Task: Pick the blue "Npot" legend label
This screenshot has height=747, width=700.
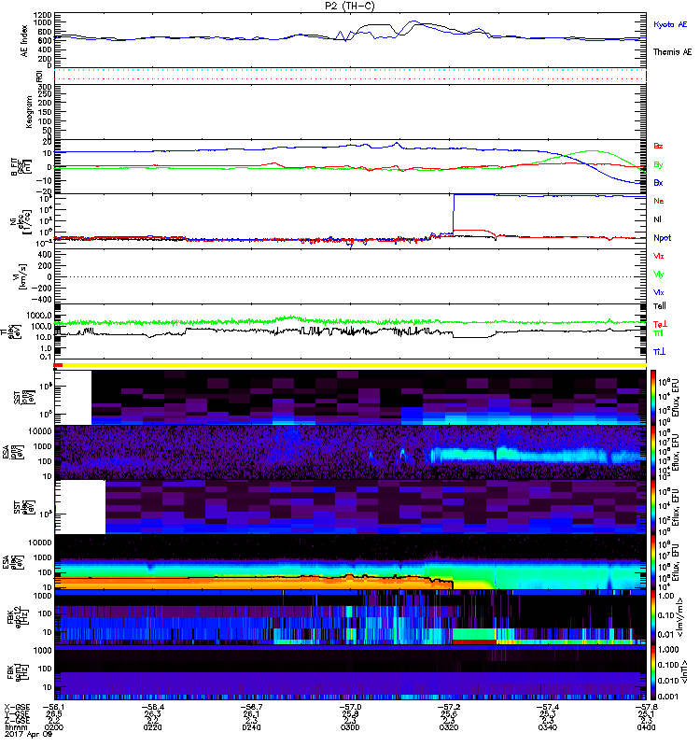Action: pos(663,238)
